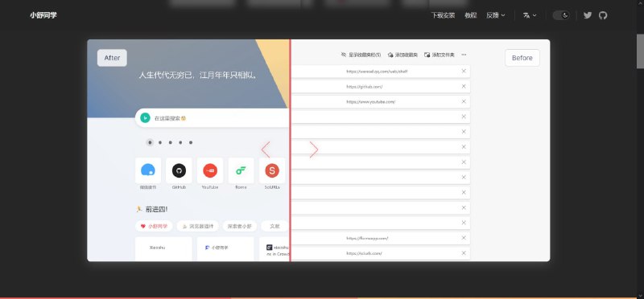Click 添加文件夹 add folder option
The height and width of the screenshot is (299, 644).
click(x=439, y=55)
